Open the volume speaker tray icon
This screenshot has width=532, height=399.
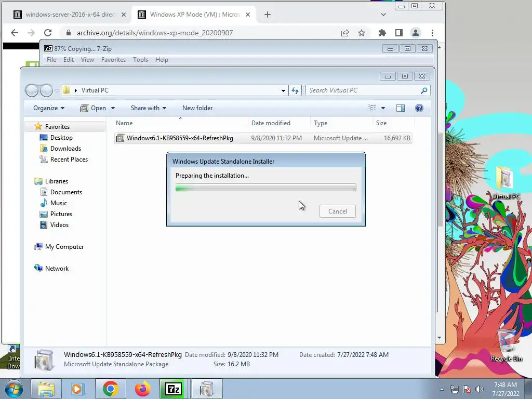tap(479, 389)
